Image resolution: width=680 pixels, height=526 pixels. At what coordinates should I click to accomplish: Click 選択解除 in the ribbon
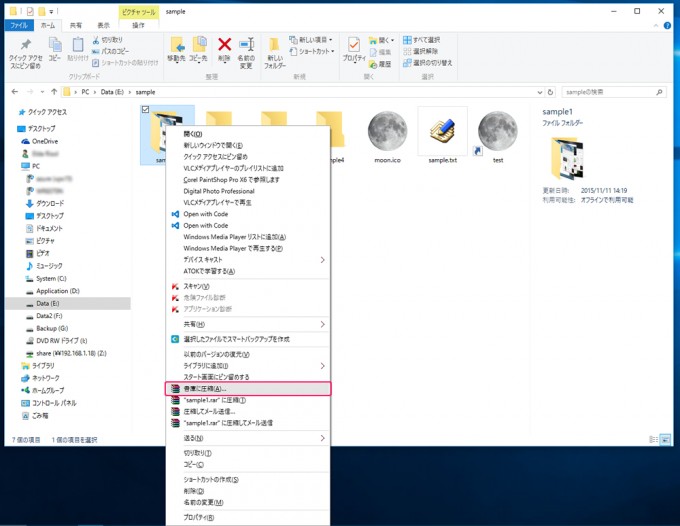click(420, 51)
